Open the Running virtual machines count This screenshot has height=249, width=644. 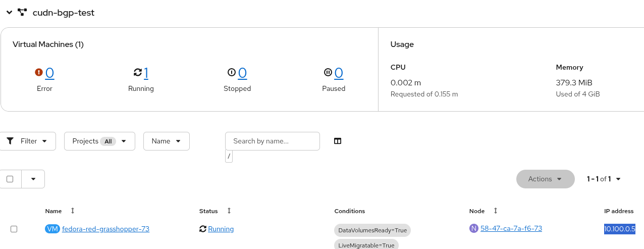[146, 73]
